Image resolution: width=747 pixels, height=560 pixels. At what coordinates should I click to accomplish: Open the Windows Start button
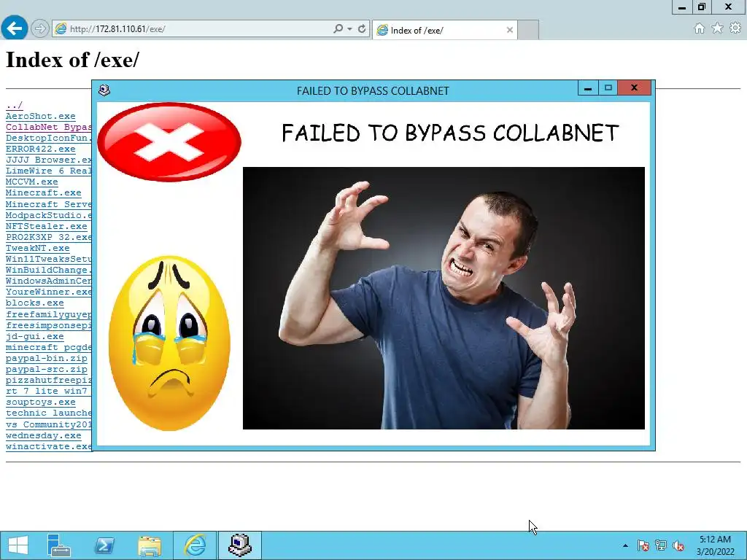click(x=18, y=545)
